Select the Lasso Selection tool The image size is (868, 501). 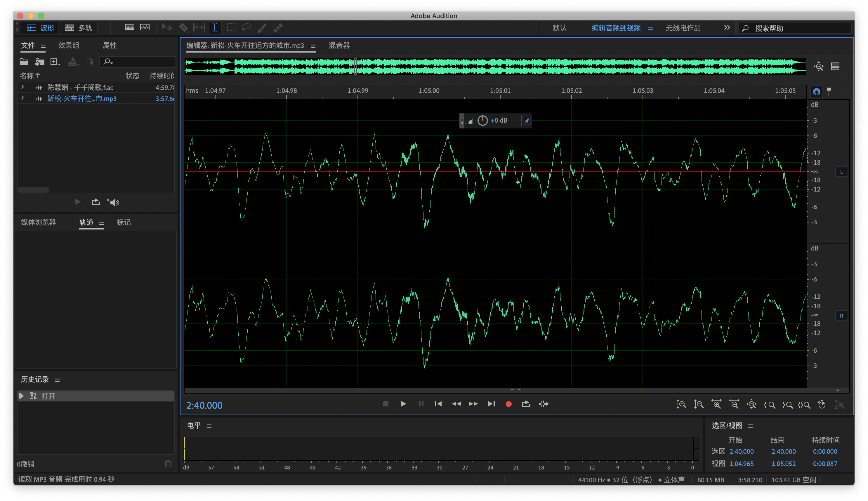tap(246, 27)
